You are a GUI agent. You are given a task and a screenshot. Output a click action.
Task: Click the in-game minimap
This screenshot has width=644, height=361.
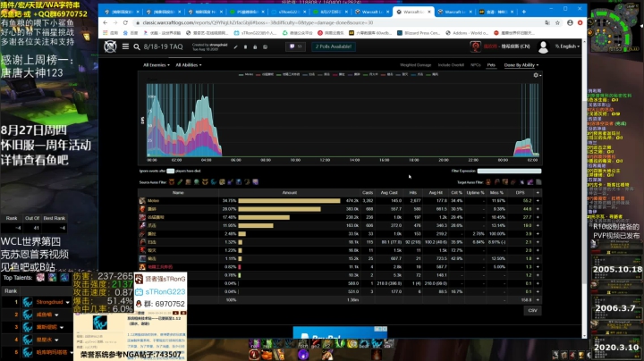pos(614,26)
